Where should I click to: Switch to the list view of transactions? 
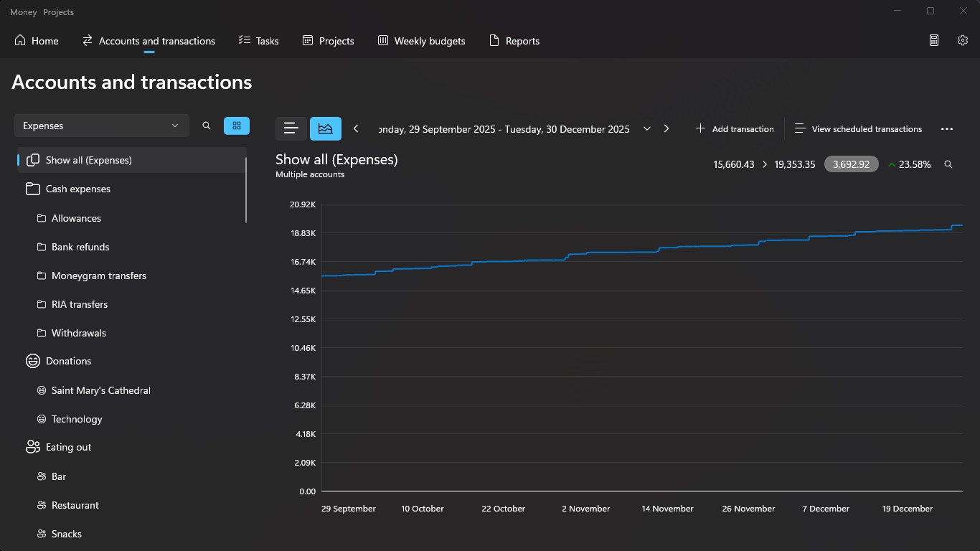(291, 128)
